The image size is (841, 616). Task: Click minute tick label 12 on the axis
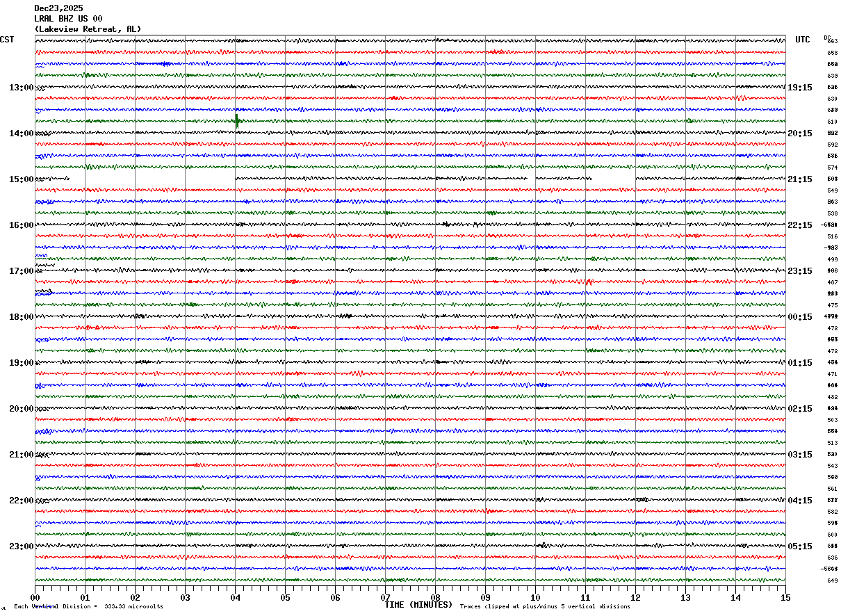[635, 597]
